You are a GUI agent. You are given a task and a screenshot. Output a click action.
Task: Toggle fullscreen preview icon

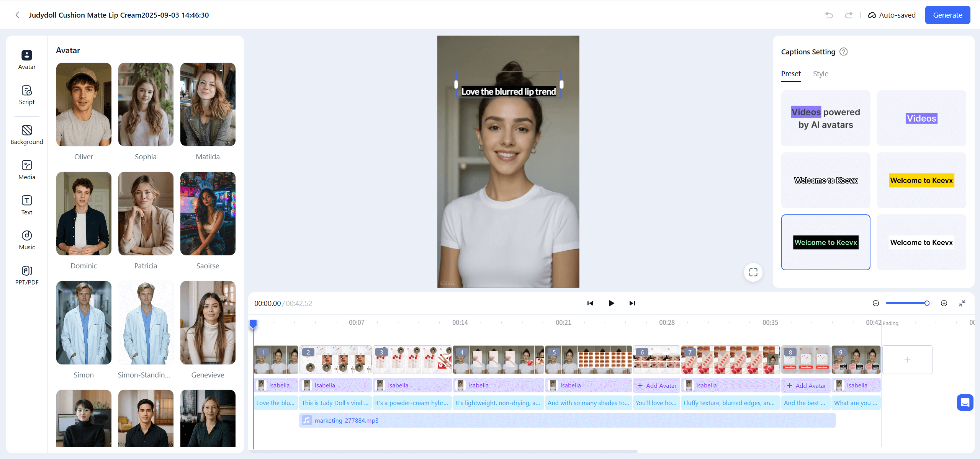pyautogui.click(x=753, y=272)
